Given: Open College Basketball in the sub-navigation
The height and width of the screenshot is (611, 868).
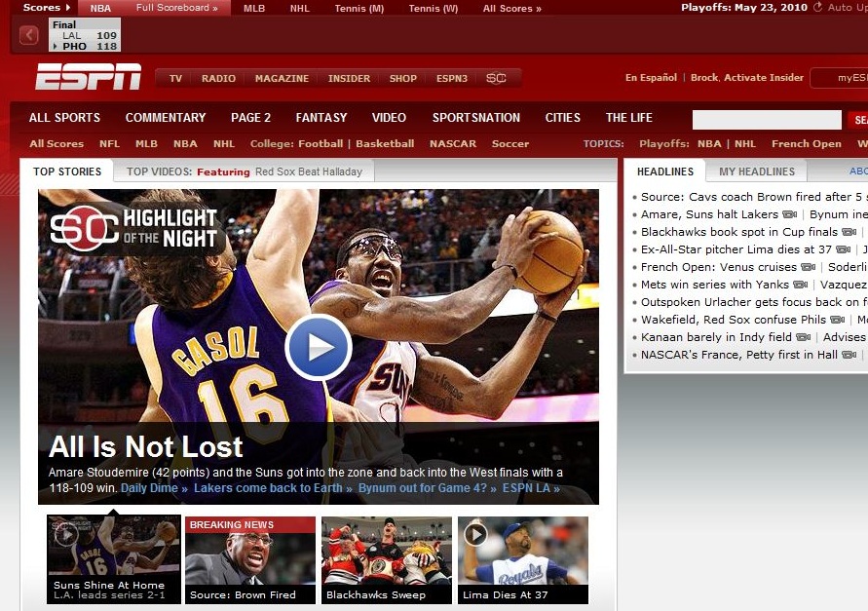Looking at the screenshot, I should pyautogui.click(x=385, y=143).
